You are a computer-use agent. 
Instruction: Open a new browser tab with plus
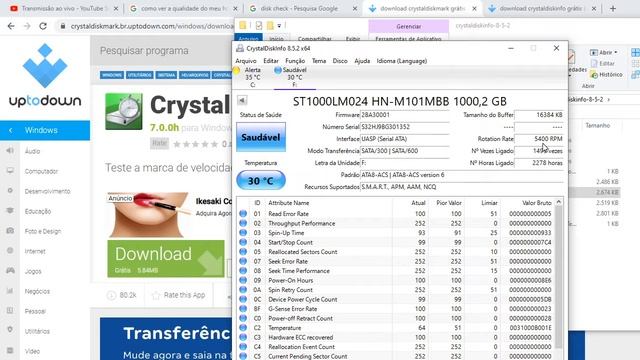(x=613, y=9)
